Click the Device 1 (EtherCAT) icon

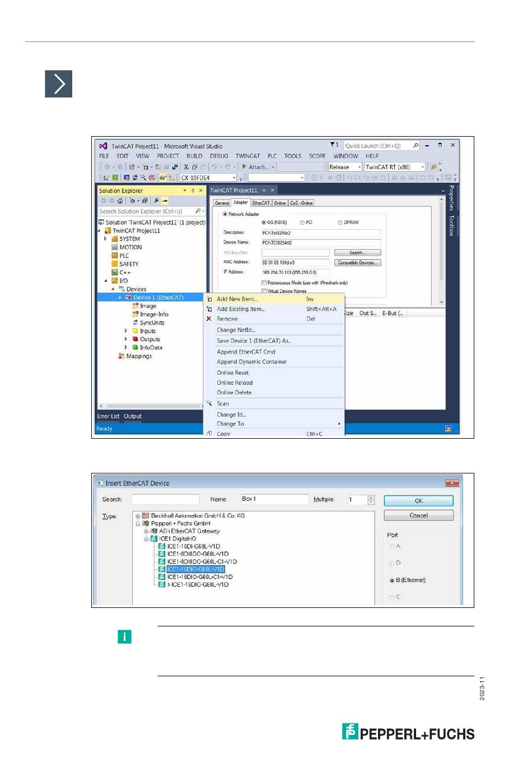pyautogui.click(x=128, y=298)
